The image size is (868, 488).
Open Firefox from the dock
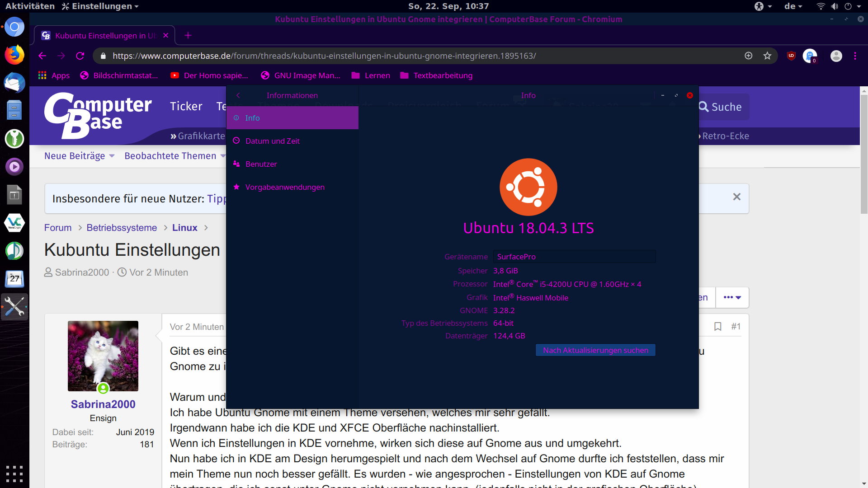14,55
